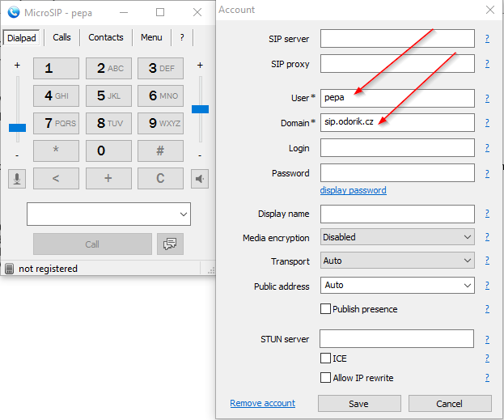Open Media encryption dropdown
This screenshot has width=504, height=420.
(397, 237)
